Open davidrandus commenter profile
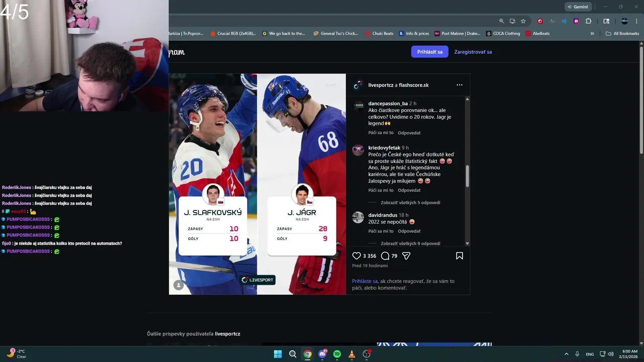Screen dimensions: 644x362 tap(383, 215)
